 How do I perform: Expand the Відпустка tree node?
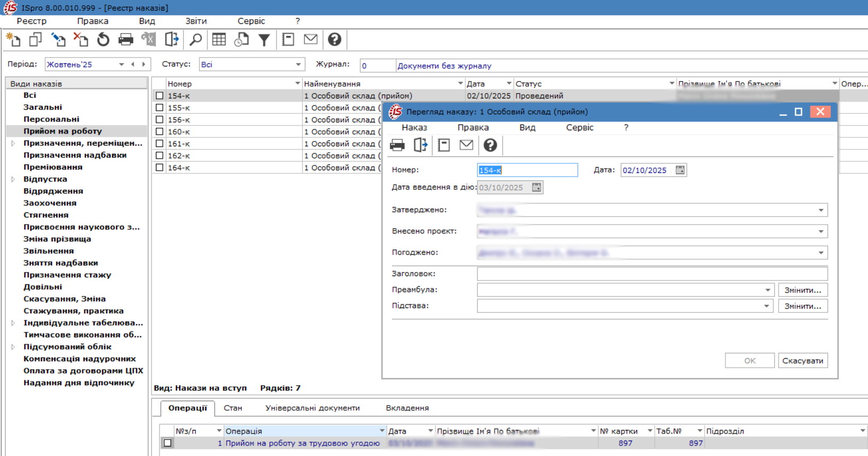click(x=13, y=179)
